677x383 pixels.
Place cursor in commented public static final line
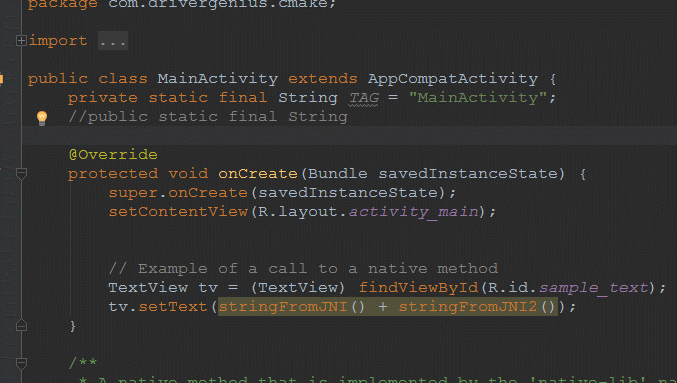tap(208, 117)
